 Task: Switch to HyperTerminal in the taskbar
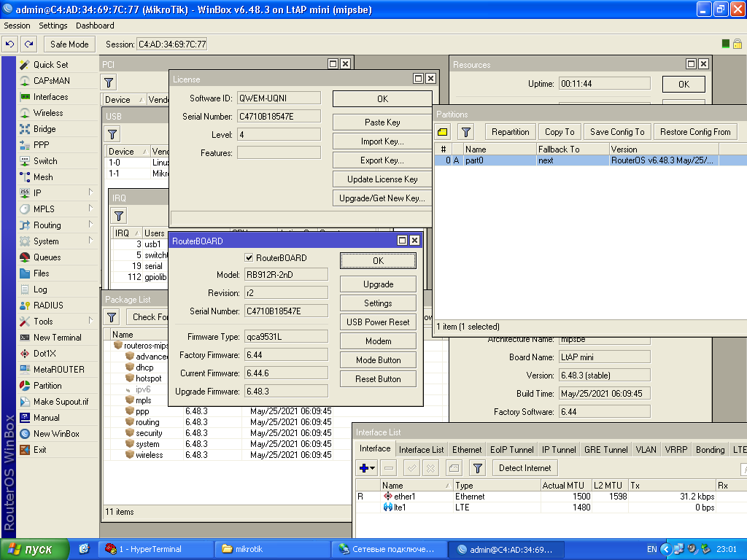click(x=155, y=550)
